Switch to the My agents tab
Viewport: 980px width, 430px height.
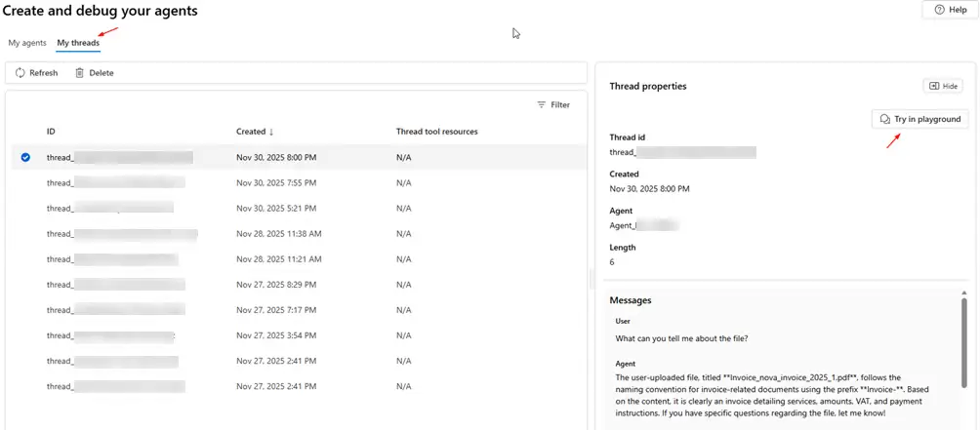click(x=27, y=43)
